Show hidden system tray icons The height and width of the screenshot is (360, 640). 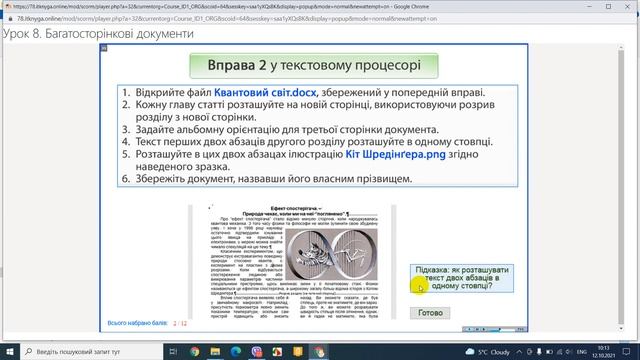click(519, 351)
